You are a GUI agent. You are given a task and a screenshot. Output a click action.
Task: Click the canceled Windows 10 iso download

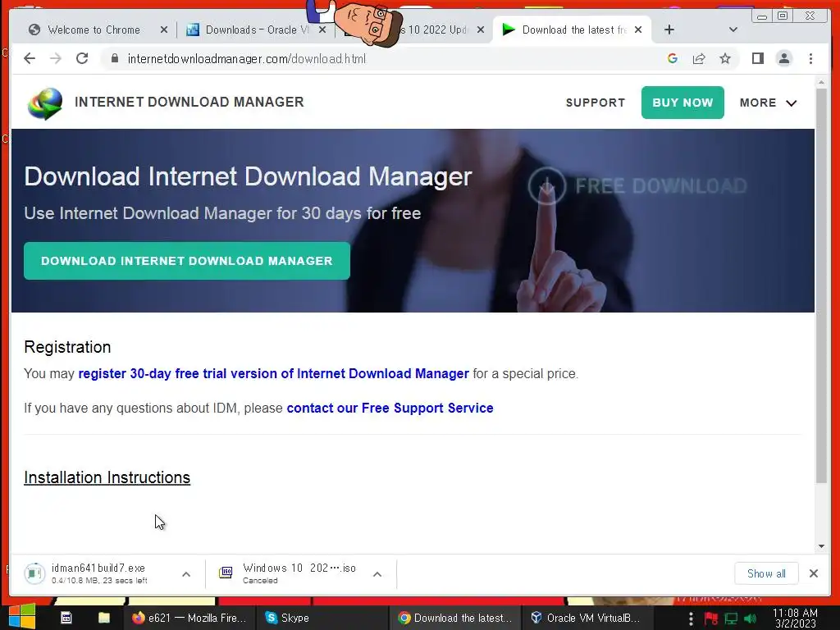299,573
